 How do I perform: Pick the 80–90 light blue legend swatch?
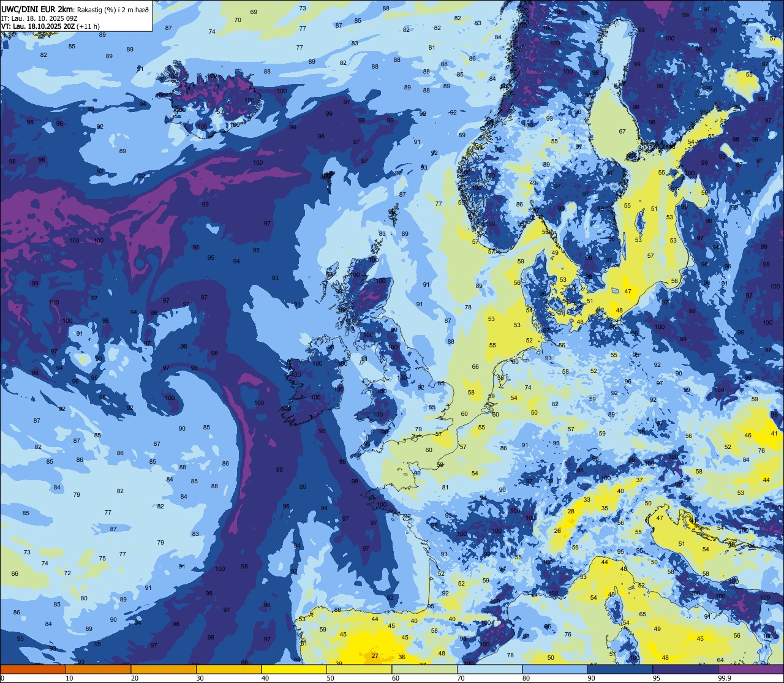[x=555, y=669]
